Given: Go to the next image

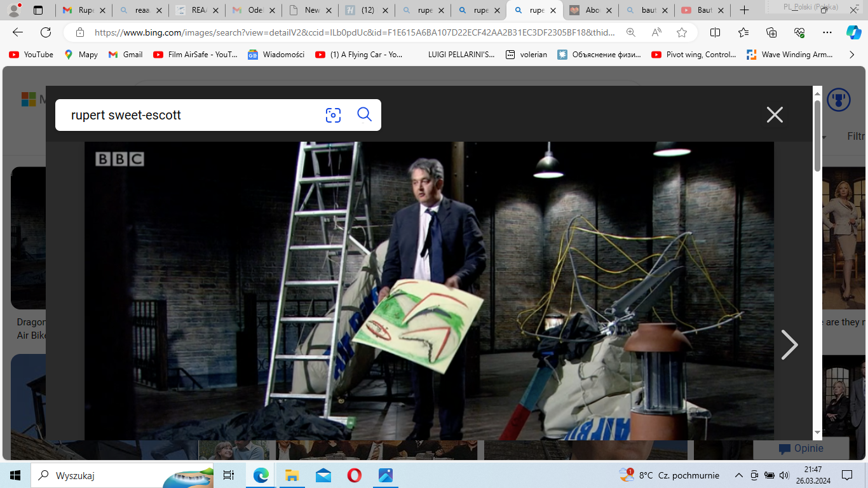Looking at the screenshot, I should pos(789,345).
